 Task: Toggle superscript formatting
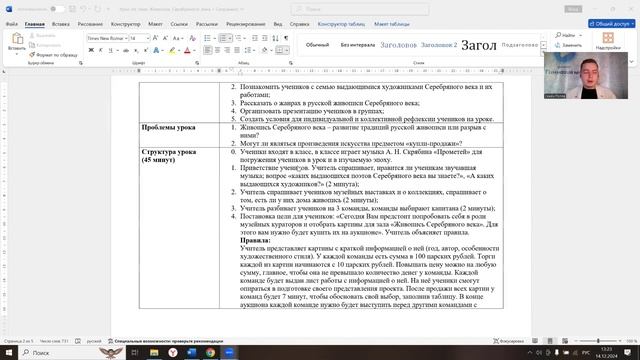pos(146,50)
